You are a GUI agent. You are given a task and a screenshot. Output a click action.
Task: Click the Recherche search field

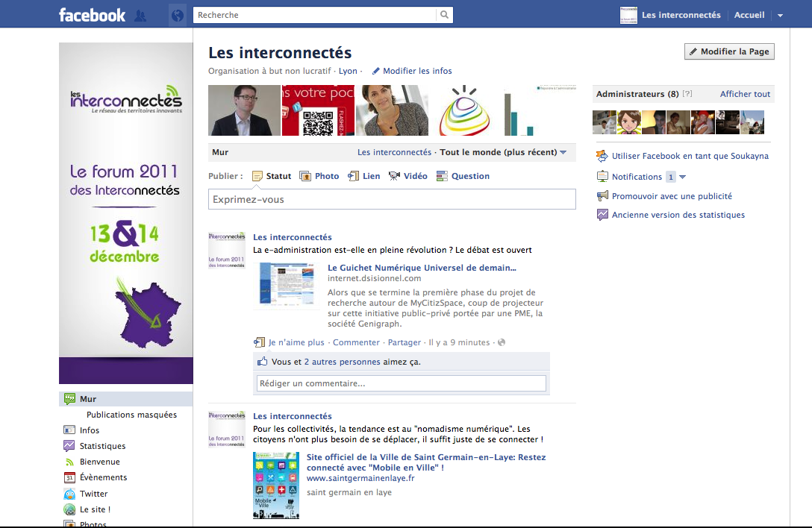(315, 15)
